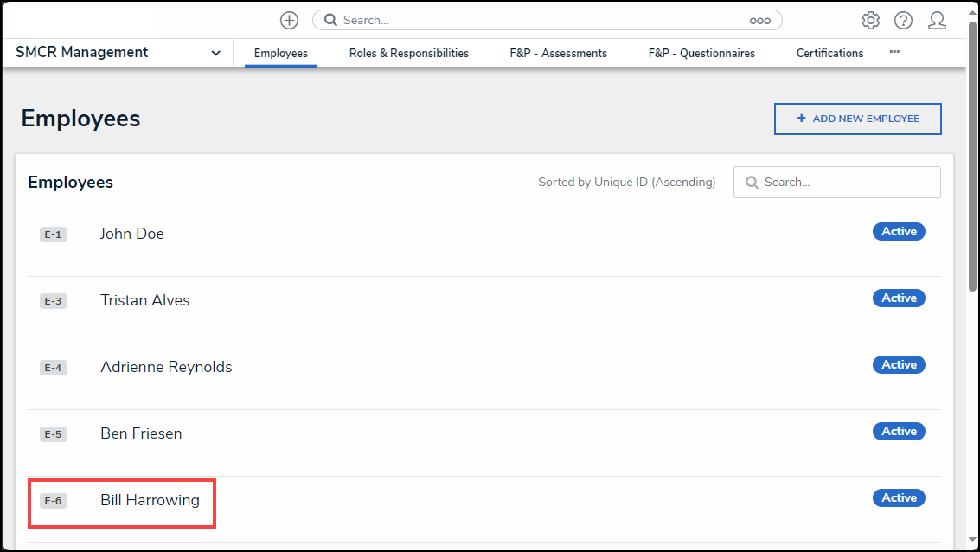Show more tabs via the ellipsis menu

pos(894,52)
